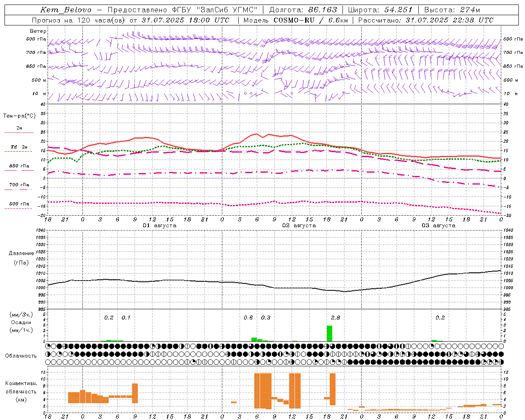
Task: Select the text "Долгота: 86.163"
Action: 303,10
